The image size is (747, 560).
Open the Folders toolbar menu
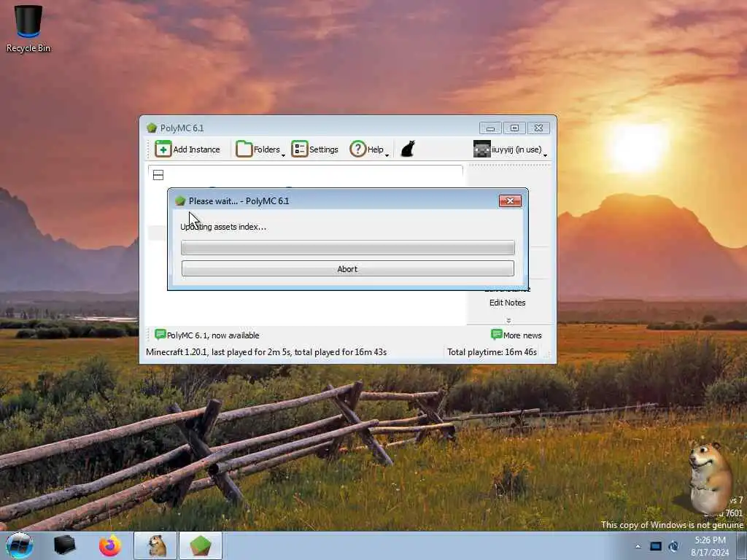260,149
